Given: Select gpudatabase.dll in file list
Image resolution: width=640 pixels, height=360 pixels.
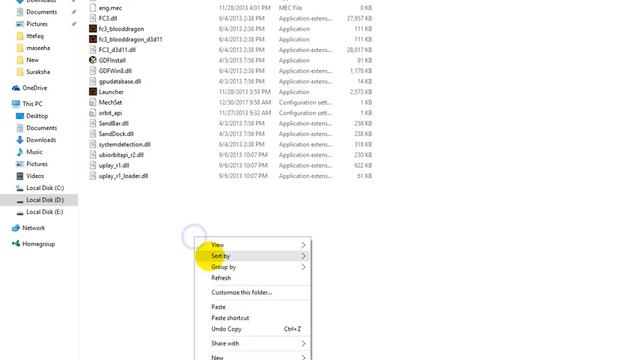Looking at the screenshot, I should click(120, 81).
